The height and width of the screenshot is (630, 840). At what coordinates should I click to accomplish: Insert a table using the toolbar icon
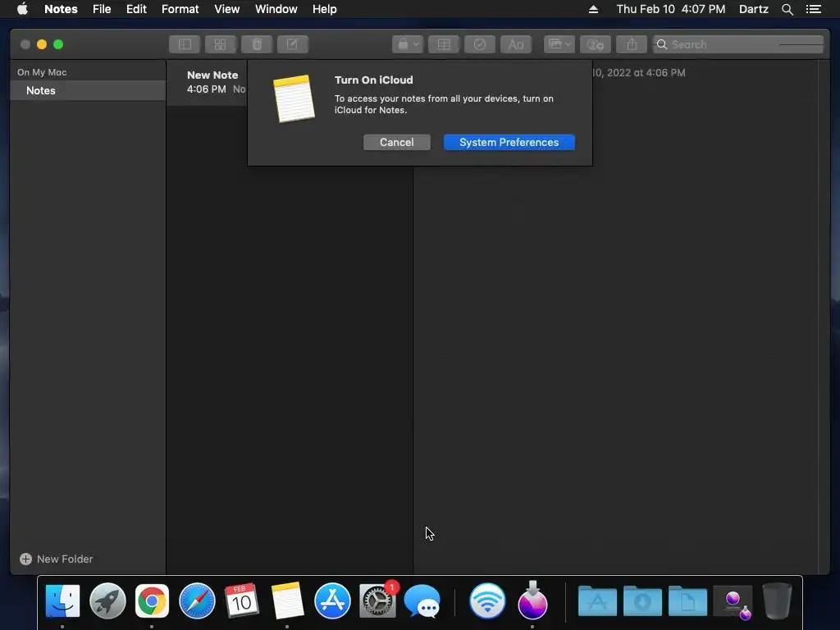444,44
